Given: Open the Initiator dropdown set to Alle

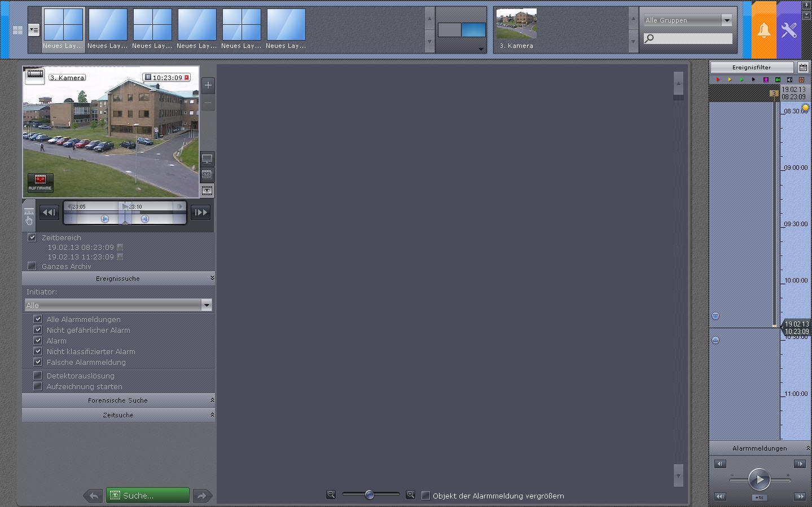Looking at the screenshot, I should [x=118, y=305].
